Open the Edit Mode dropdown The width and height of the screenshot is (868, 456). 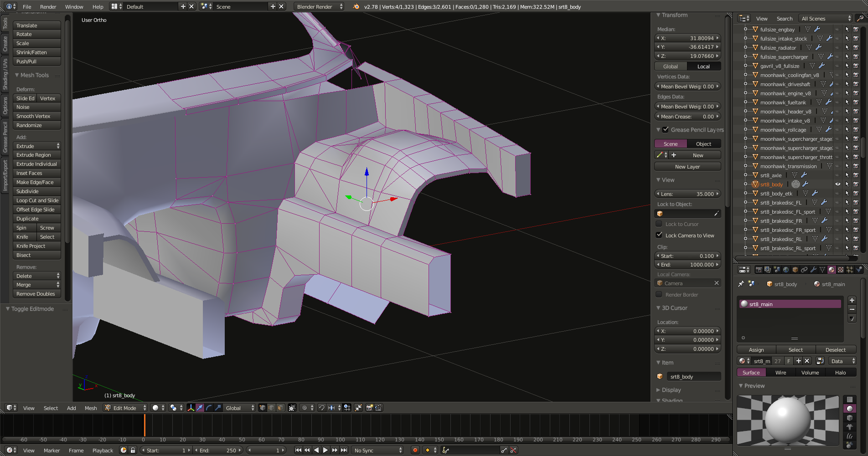click(125, 408)
